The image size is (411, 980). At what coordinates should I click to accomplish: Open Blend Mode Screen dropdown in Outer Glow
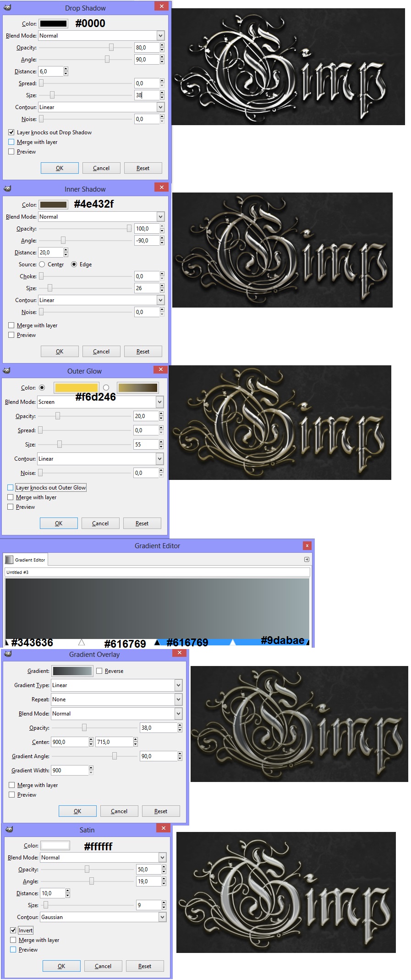coord(100,402)
